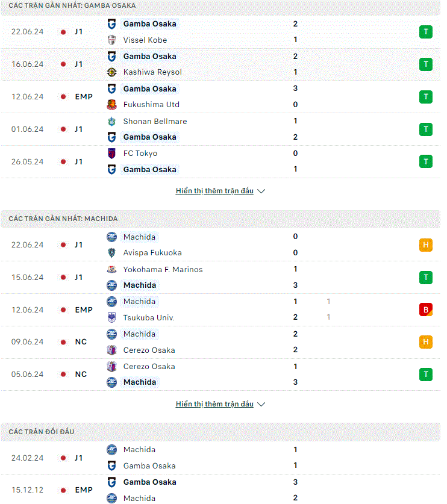Screen dimensions: 447x504
Task: Open the 15.12.12 EMP head-to-head match
Action: (x=220, y=490)
